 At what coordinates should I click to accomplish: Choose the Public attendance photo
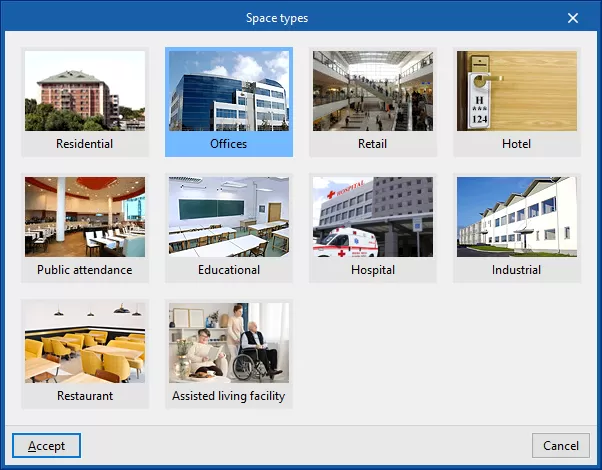click(85, 217)
